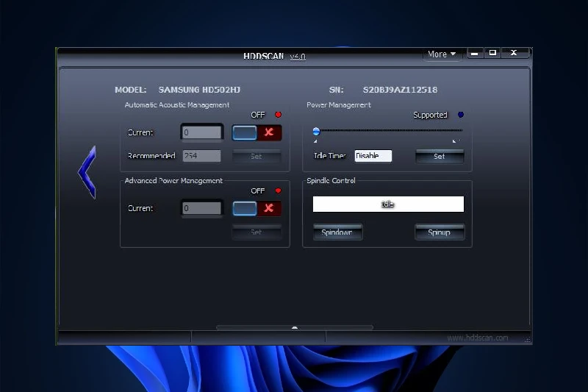Click the Idle spindle status bar
The width and height of the screenshot is (588, 392).
click(388, 204)
